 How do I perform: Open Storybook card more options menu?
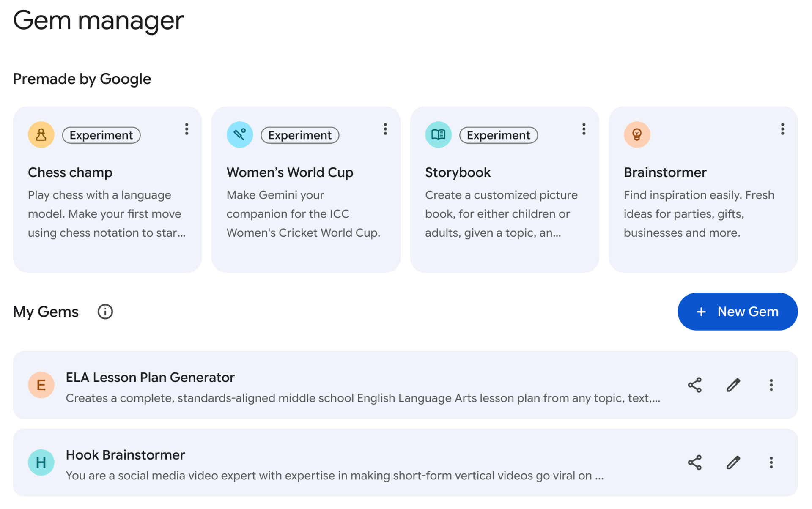(x=584, y=129)
